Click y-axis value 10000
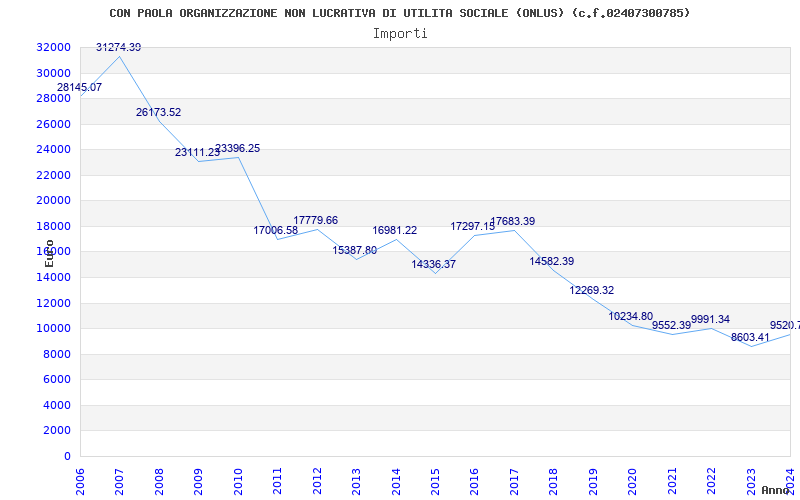Screen dimensions: 800x500 (x=53, y=329)
